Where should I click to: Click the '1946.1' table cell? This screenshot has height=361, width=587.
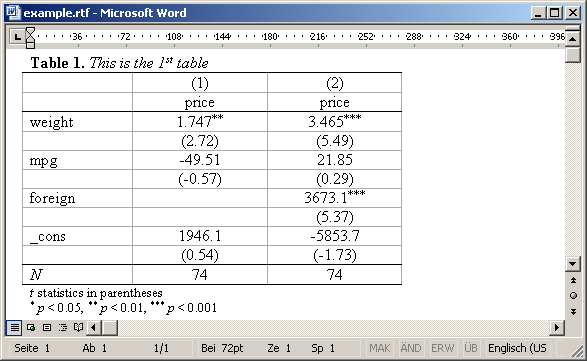point(200,236)
